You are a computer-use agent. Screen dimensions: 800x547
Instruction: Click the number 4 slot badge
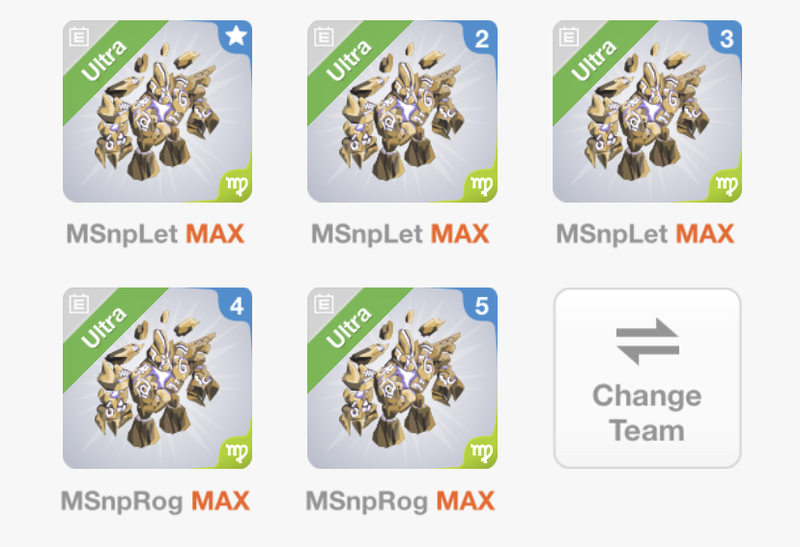[x=236, y=306]
